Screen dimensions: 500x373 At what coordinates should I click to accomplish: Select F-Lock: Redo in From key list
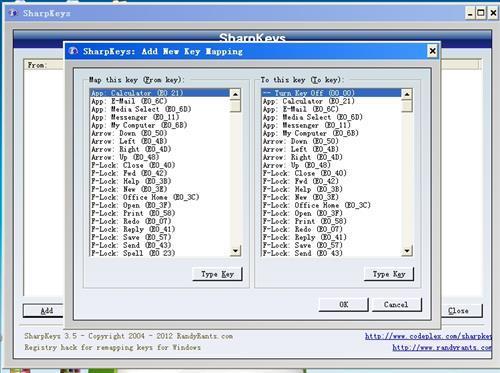160,221
